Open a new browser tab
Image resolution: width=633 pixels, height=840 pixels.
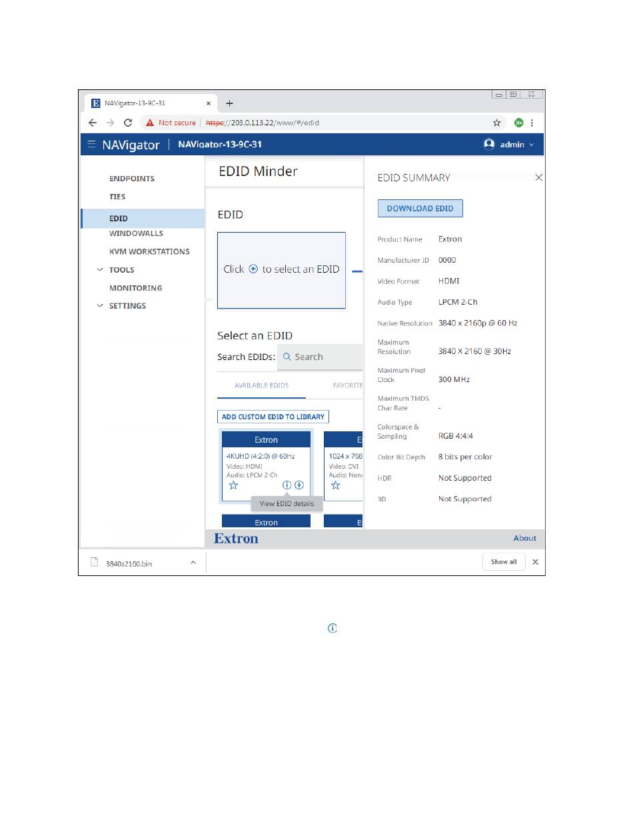229,103
